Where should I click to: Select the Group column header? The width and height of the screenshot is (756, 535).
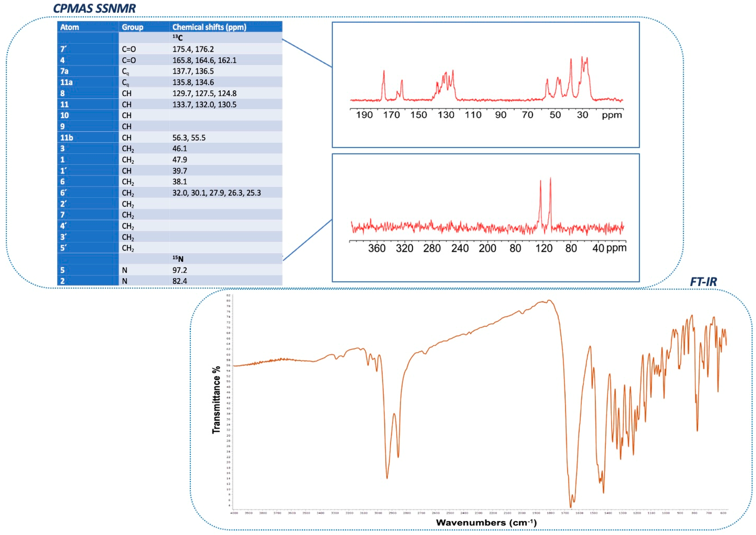tap(132, 27)
